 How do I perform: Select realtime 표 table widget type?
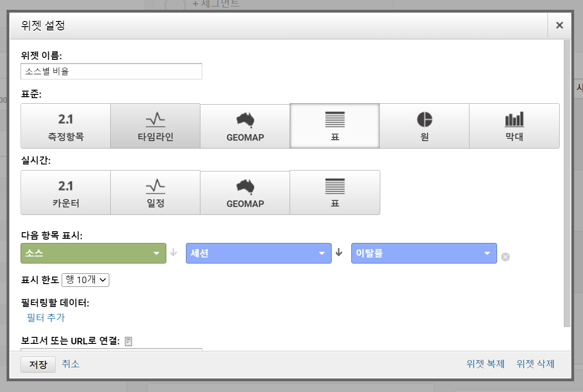[x=335, y=192]
